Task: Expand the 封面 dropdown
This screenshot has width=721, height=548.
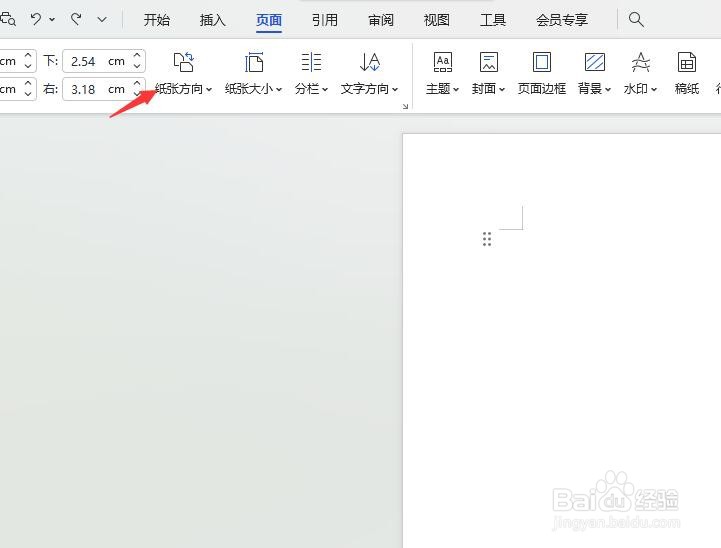Action: [502, 89]
